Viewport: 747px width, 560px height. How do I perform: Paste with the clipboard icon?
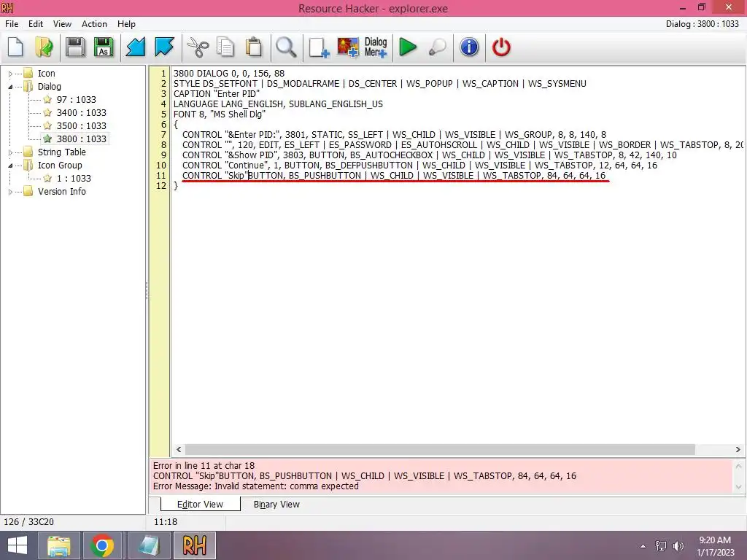click(254, 47)
